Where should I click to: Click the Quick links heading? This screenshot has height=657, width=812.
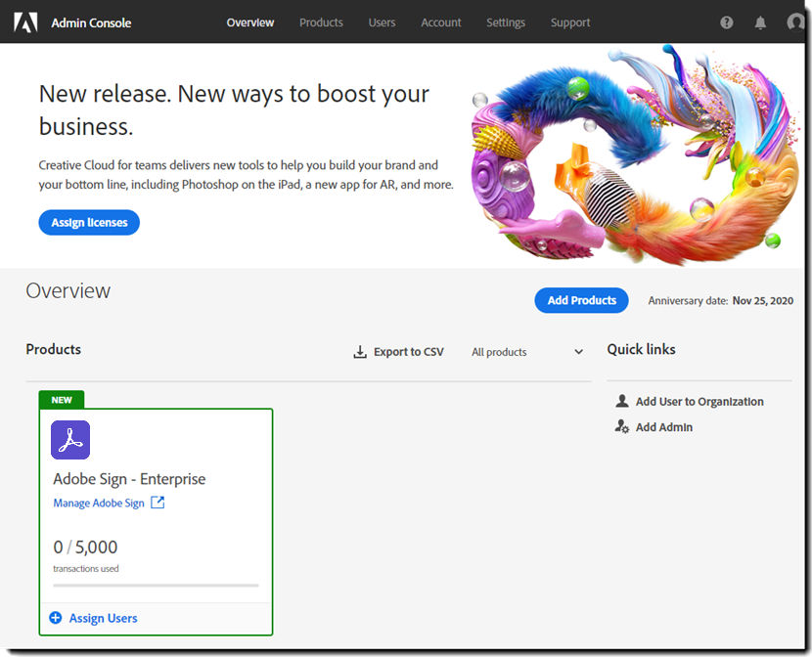tap(641, 349)
